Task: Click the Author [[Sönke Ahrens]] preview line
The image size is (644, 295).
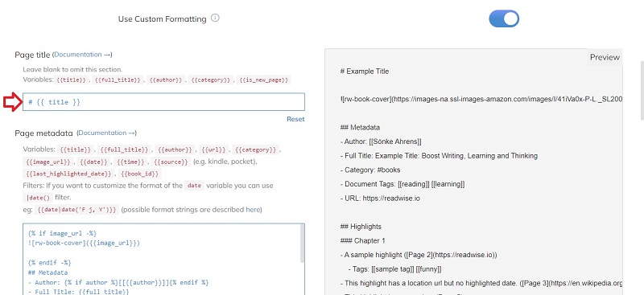Action: [381, 141]
